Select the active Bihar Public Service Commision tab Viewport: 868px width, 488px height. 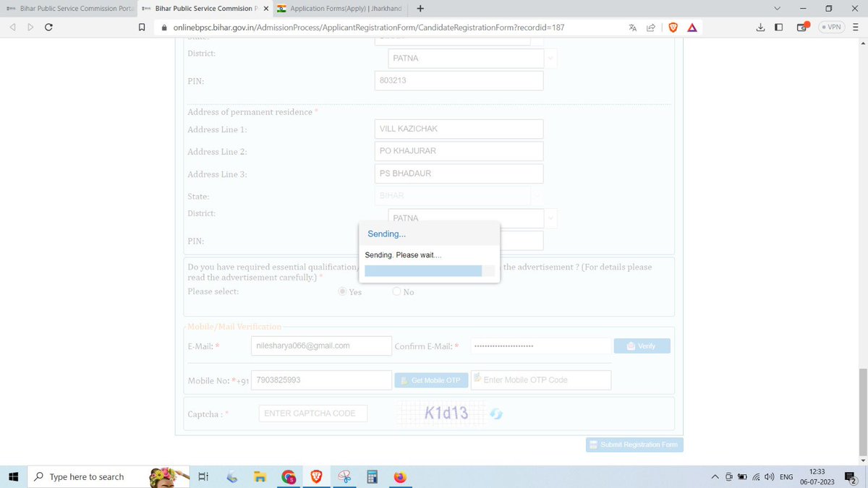tap(205, 9)
